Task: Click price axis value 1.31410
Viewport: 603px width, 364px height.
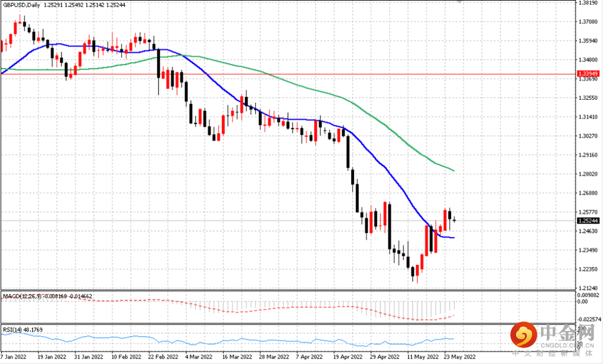Action: tap(588, 117)
